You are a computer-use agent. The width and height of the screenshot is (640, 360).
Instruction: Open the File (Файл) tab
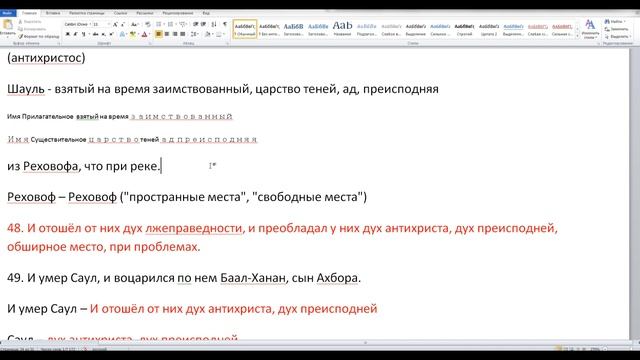[x=7, y=13]
